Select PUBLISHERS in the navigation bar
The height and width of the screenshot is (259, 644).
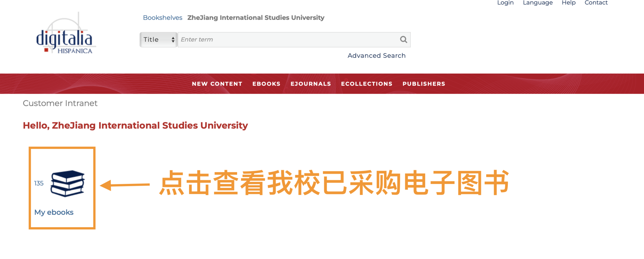(x=424, y=84)
